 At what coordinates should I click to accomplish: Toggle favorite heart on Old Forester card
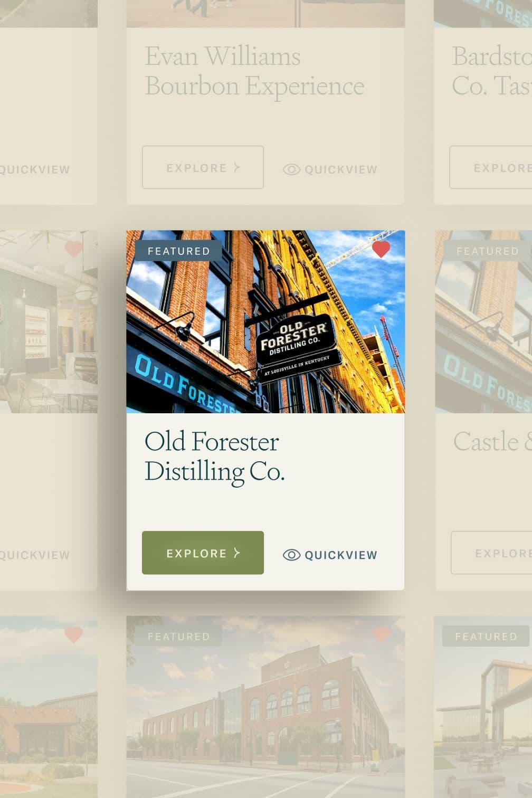point(381,249)
